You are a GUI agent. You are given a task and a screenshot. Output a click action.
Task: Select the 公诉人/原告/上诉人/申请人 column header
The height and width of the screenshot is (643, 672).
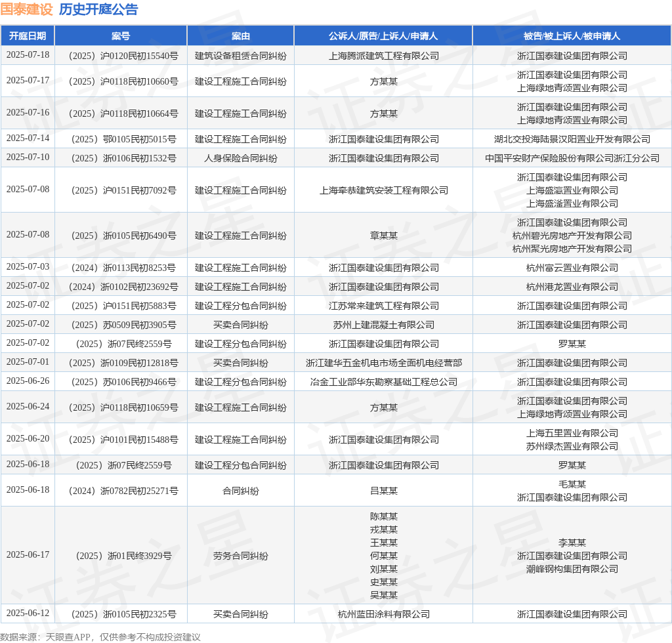click(383, 36)
